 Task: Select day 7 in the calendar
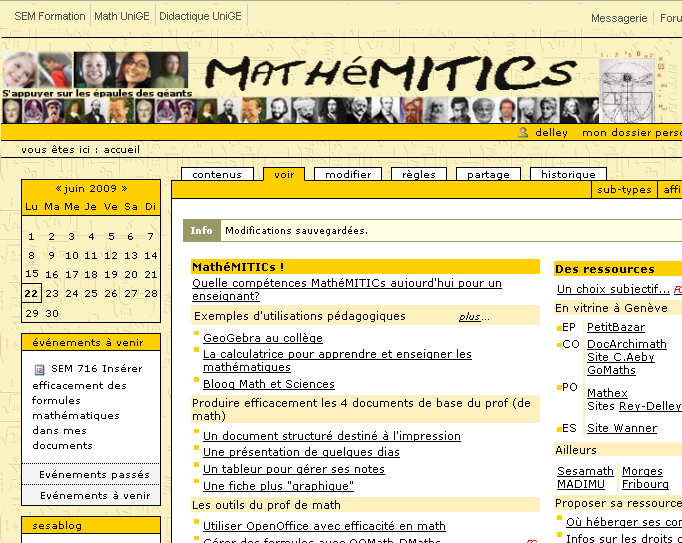point(150,236)
